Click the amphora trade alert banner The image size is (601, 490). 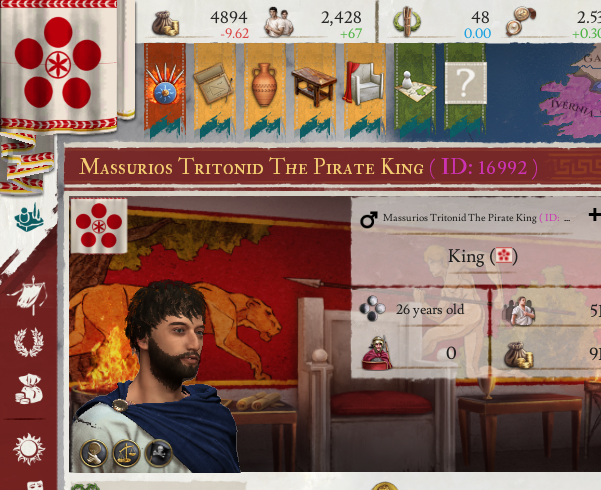[x=264, y=90]
